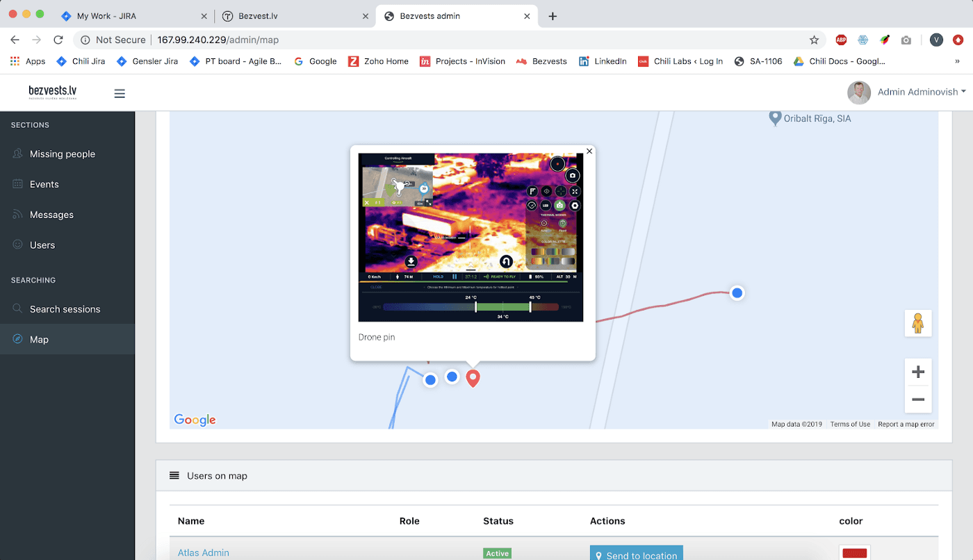Bookmark this page with star icon
973x560 pixels.
pyautogui.click(x=815, y=40)
